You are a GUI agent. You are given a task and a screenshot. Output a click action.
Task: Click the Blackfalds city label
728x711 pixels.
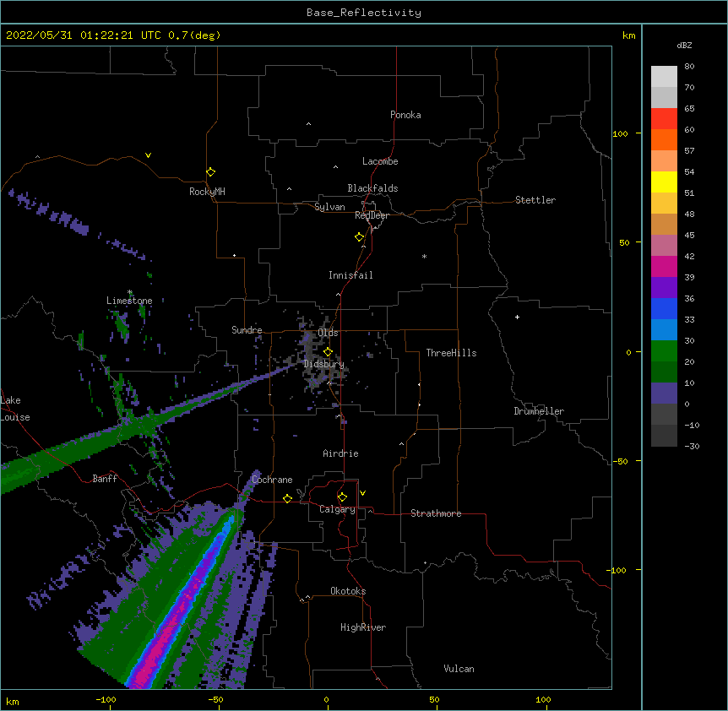click(372, 188)
